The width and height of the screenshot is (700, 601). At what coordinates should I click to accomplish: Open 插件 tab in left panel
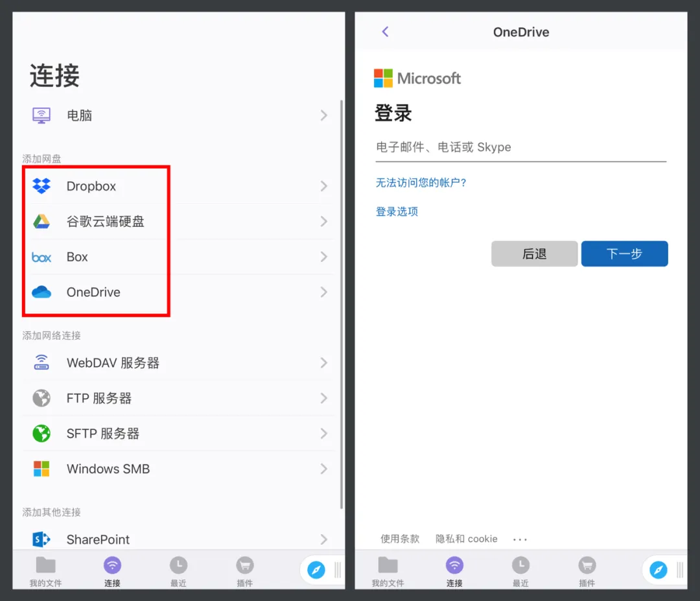(x=244, y=572)
